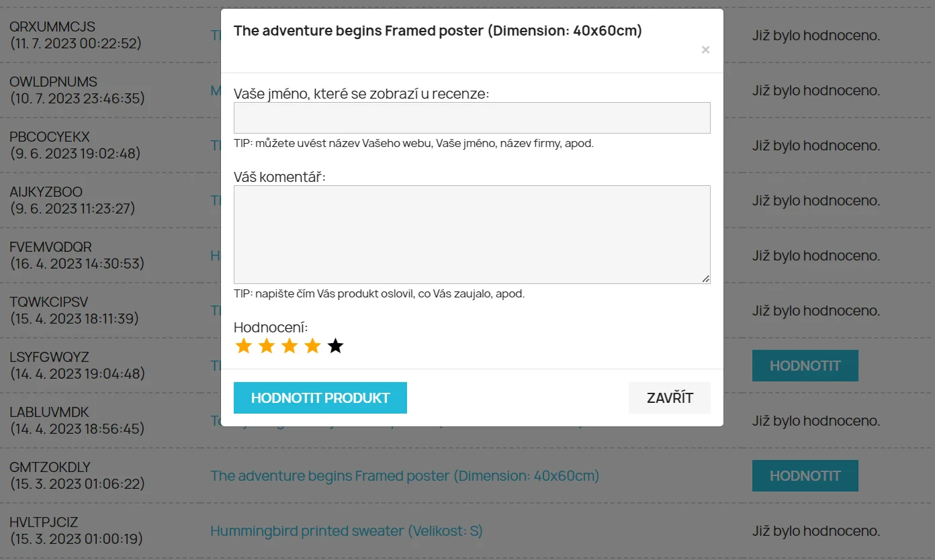
Task: Set rating to four stars
Action: [x=312, y=346]
